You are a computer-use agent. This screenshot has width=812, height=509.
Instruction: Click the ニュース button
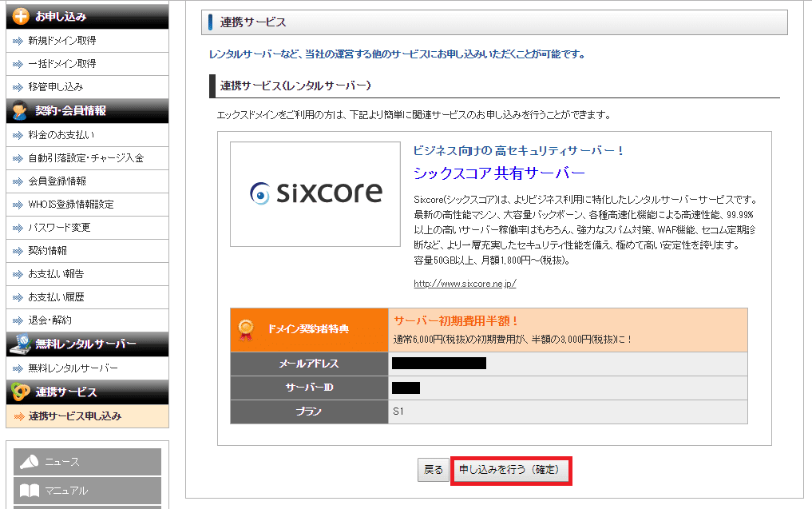click(x=87, y=462)
